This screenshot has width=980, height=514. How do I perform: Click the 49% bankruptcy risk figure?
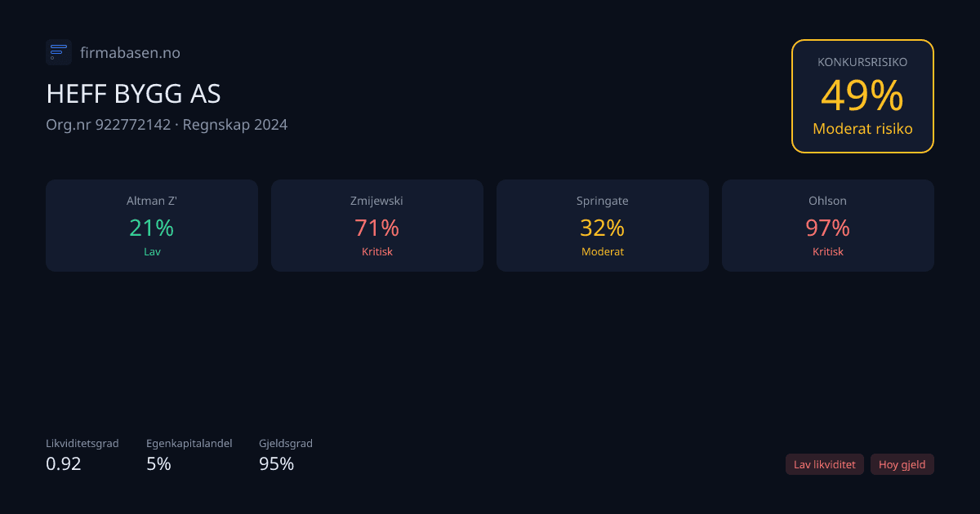[x=862, y=95]
